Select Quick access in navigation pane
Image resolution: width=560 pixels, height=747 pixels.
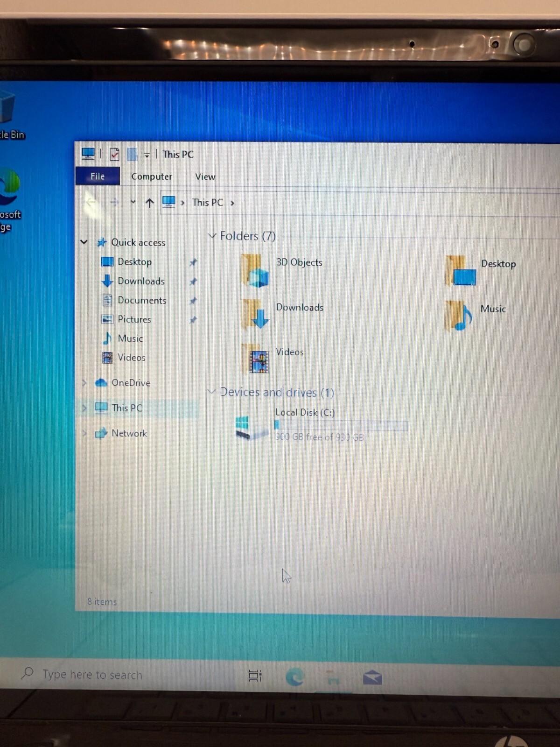click(138, 242)
